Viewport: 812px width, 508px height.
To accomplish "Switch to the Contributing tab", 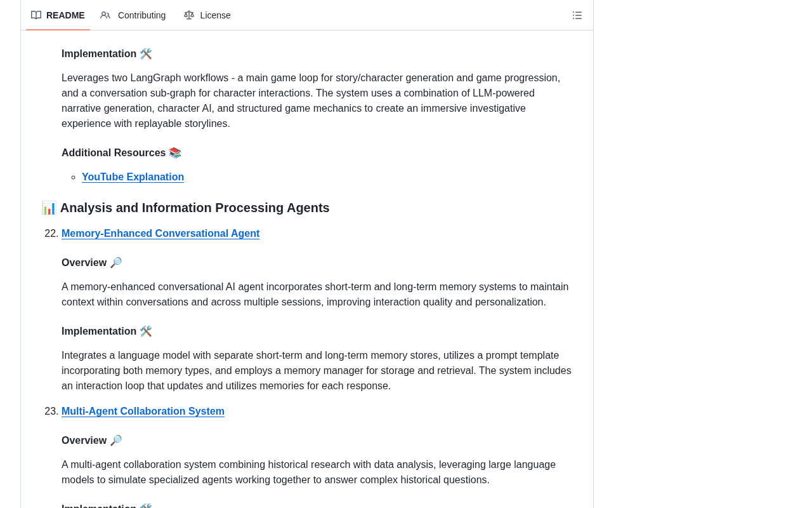I will (133, 15).
